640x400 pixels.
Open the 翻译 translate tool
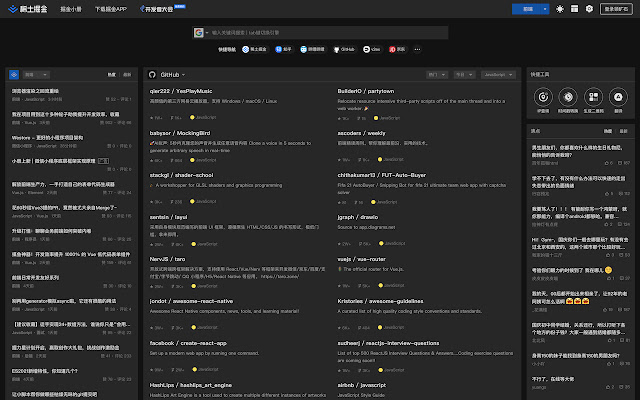tap(618, 98)
